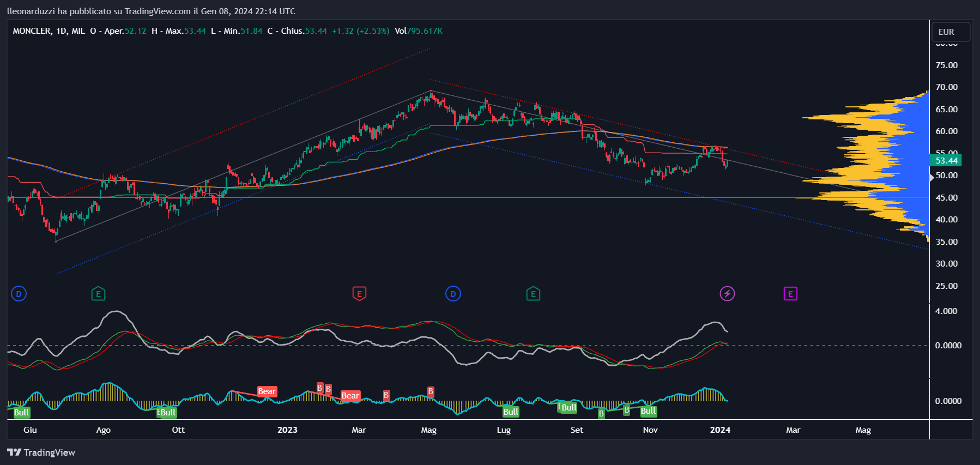Click the purple lightning event icon
Image resolution: width=980 pixels, height=465 pixels.
[x=727, y=294]
